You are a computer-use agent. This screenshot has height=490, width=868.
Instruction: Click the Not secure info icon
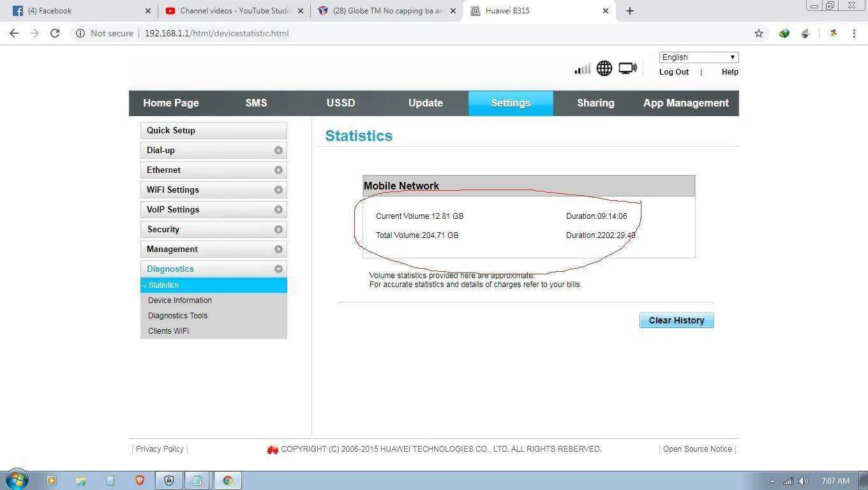coord(80,33)
